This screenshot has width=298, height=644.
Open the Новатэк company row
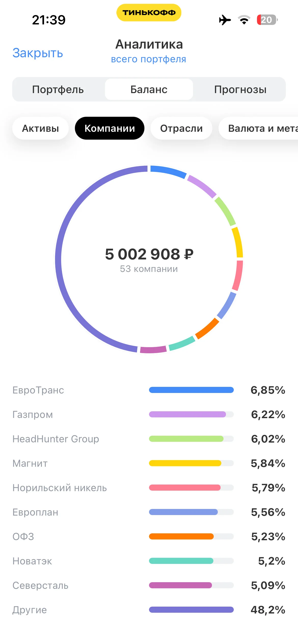[149, 561]
